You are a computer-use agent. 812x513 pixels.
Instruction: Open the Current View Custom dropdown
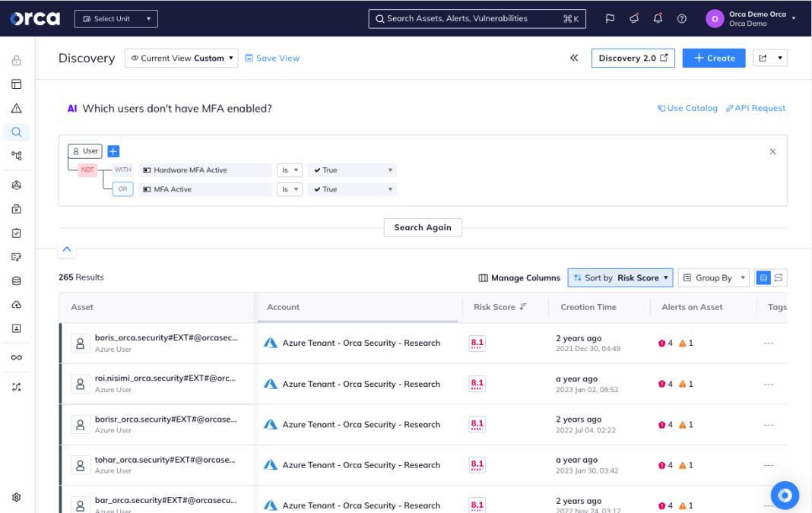click(181, 58)
